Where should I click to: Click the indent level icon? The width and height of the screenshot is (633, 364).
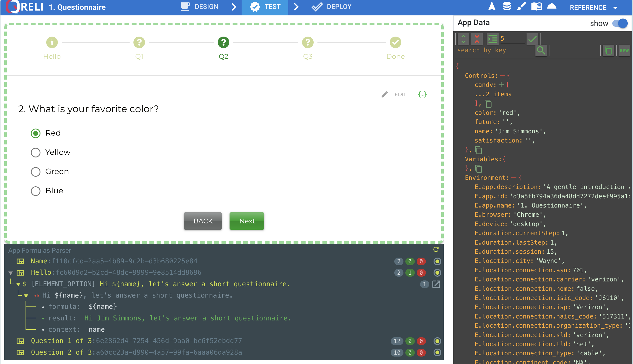tap(493, 39)
